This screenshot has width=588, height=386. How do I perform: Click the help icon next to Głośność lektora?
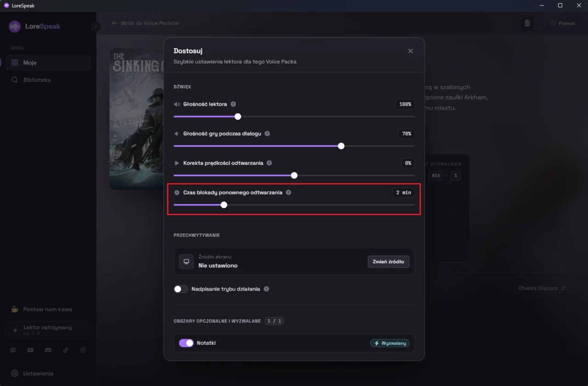coord(233,104)
